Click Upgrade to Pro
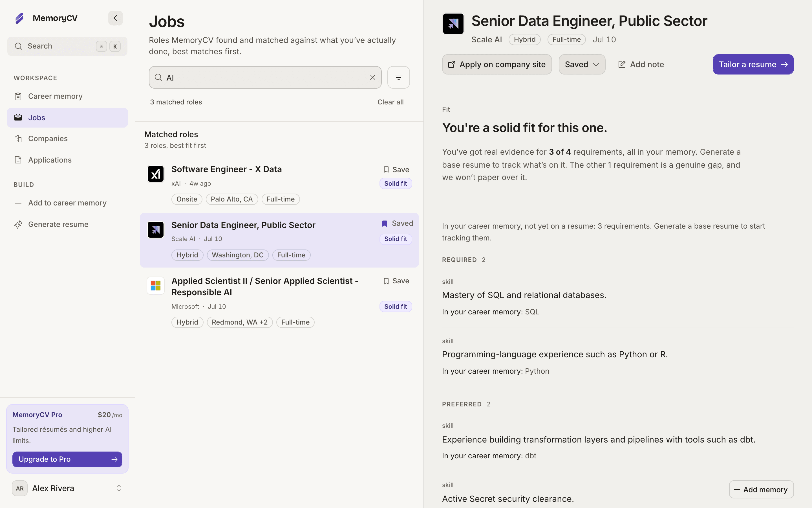812x508 pixels. [x=67, y=459]
